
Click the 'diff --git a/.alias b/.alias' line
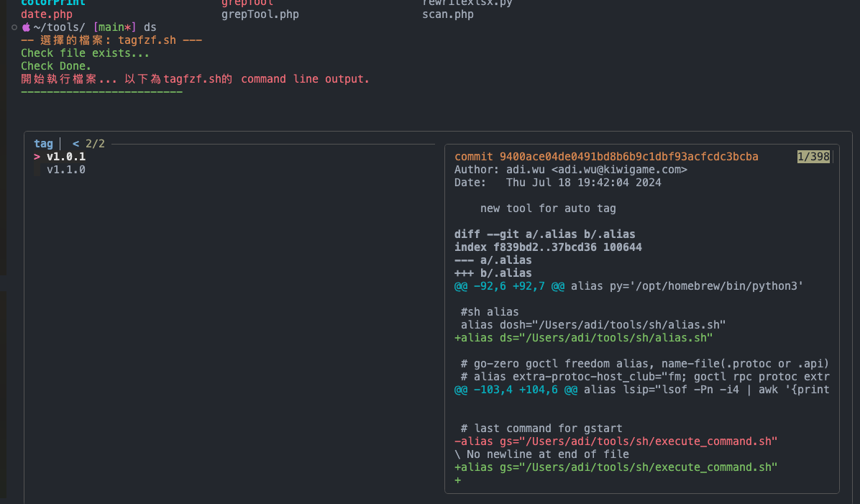click(544, 234)
